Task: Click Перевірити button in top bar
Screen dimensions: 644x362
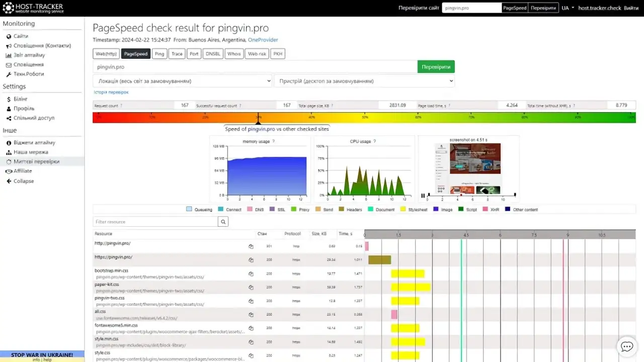Action: click(x=543, y=8)
